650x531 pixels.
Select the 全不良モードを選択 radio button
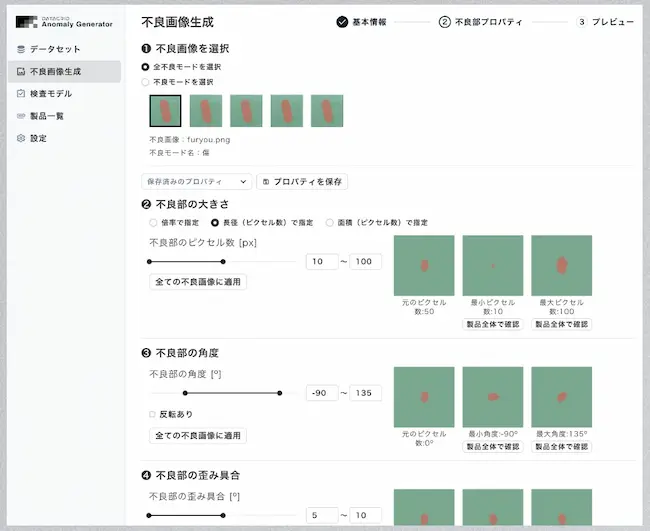[146, 67]
